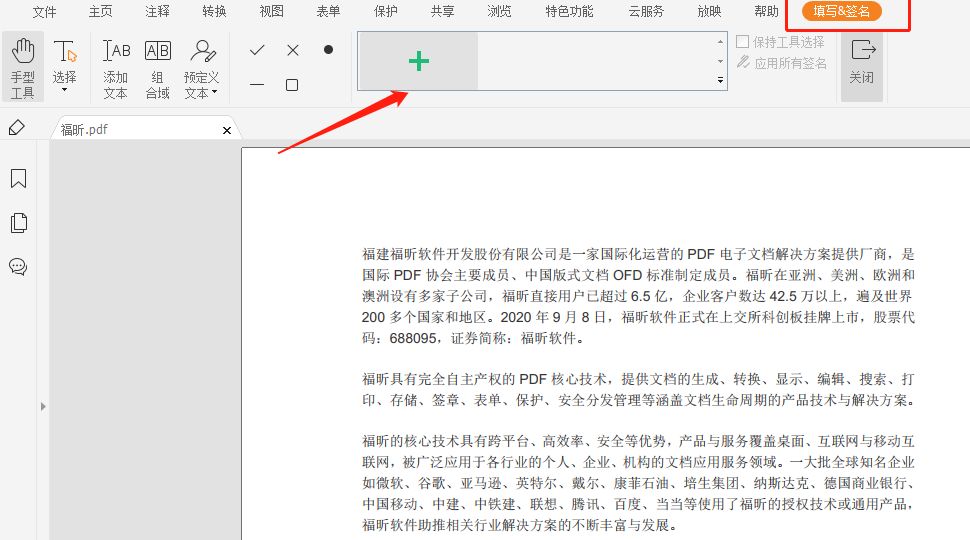The height and width of the screenshot is (540, 970).
Task: Click the green plus to add signature
Action: coord(418,61)
